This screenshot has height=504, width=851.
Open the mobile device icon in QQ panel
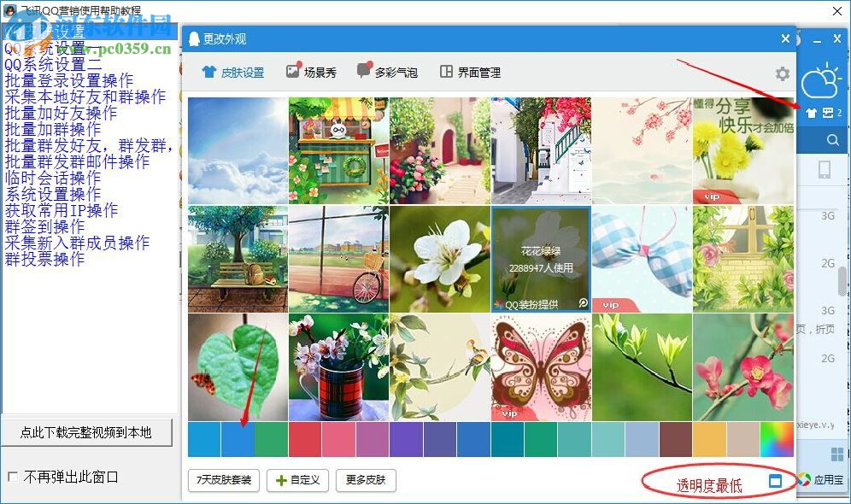point(825,169)
